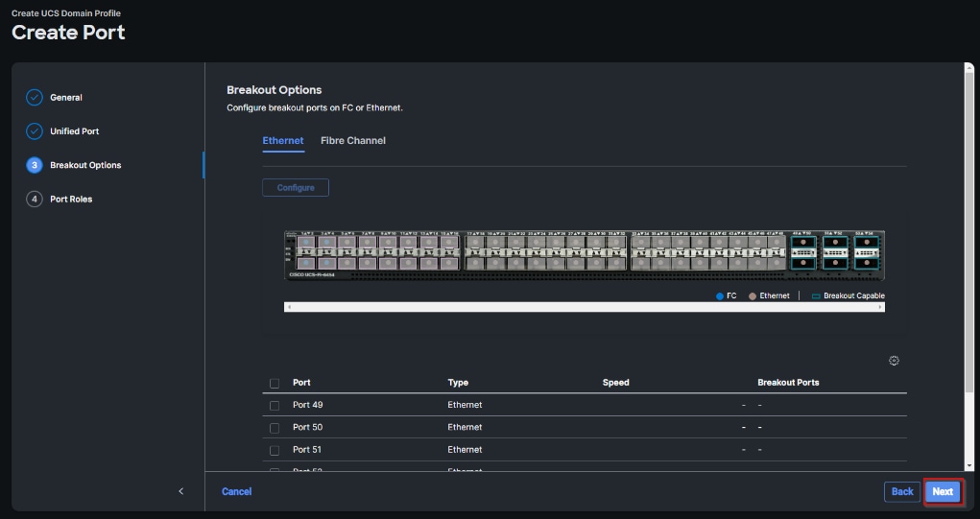Click the step 3 Breakout Options circle
This screenshot has height=519, width=980.
[35, 165]
